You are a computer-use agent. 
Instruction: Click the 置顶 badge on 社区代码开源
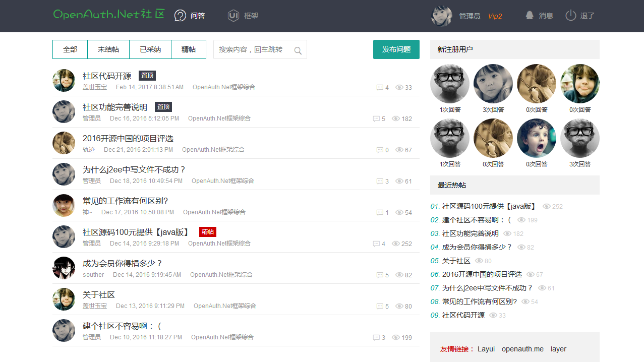(x=147, y=76)
